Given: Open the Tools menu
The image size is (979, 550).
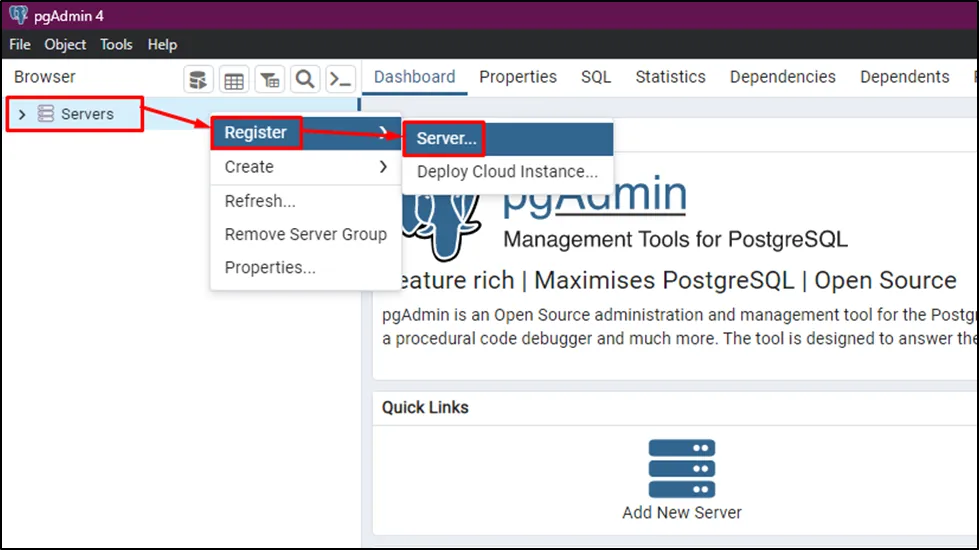Looking at the screenshot, I should [x=116, y=45].
